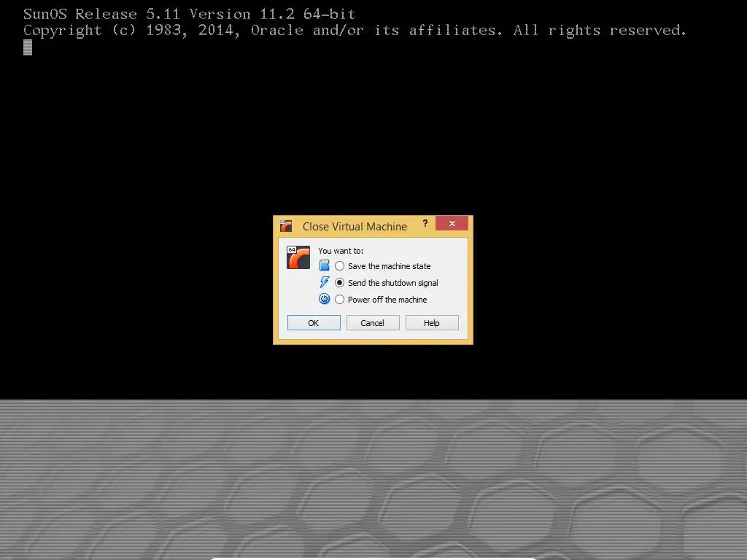Click the SunOS Release 5.11 text line
This screenshot has height=560, width=747.
pos(189,15)
